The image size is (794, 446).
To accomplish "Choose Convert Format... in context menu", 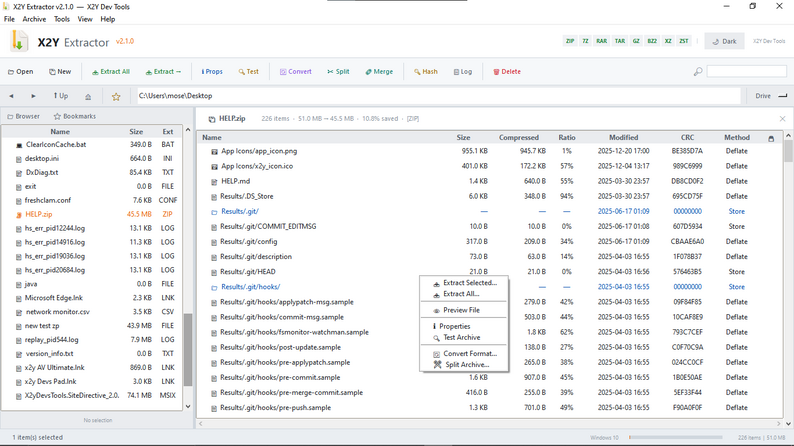I will (464, 354).
